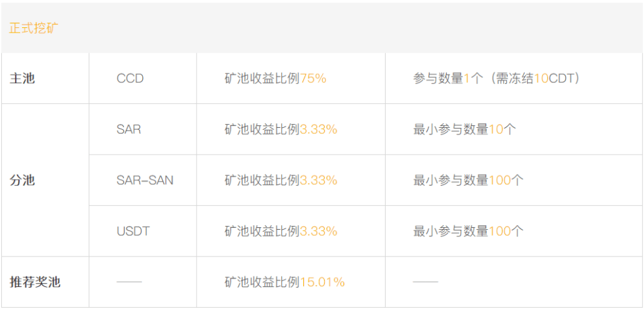The height and width of the screenshot is (309, 644).
Task: Click 最小参与数量100个 in the SAR-SAN row
Action: click(x=469, y=180)
